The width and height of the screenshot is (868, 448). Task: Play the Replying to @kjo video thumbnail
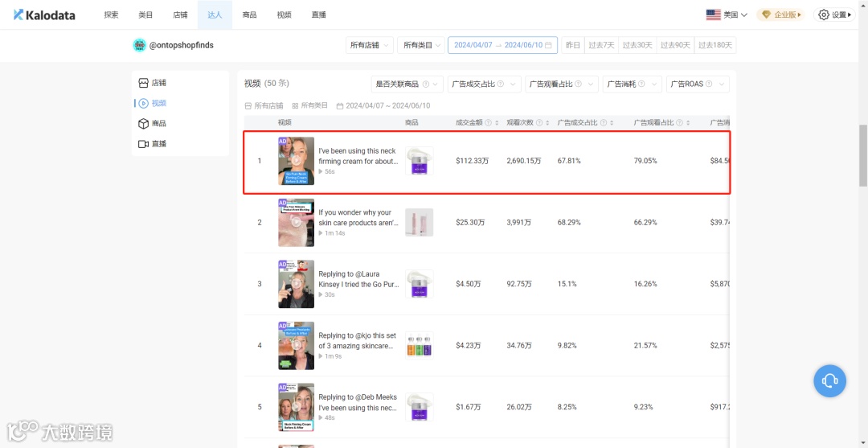[x=296, y=346]
